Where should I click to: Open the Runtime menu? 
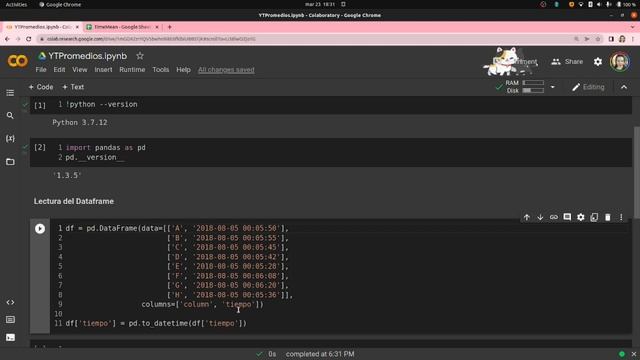click(132, 70)
